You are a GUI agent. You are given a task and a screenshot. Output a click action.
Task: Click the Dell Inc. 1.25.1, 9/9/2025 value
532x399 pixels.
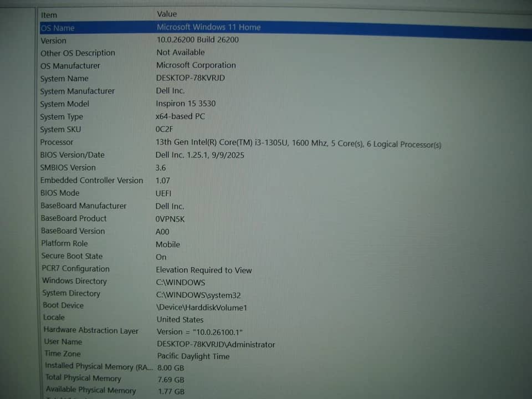[199, 155]
